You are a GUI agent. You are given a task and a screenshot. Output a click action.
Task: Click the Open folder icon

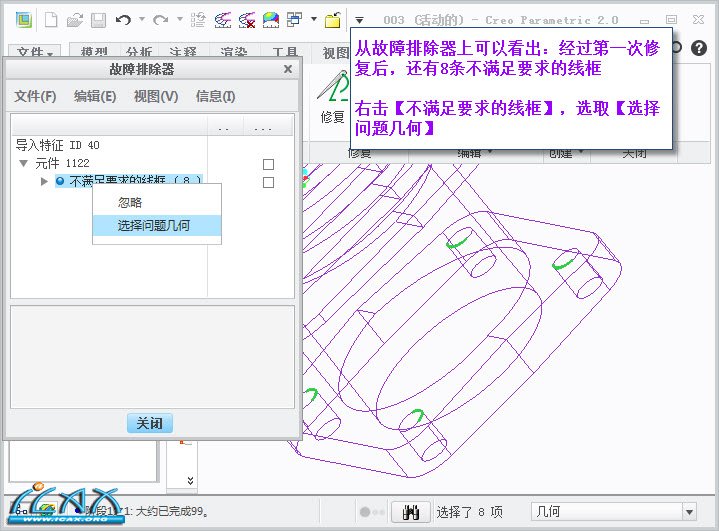[75, 19]
